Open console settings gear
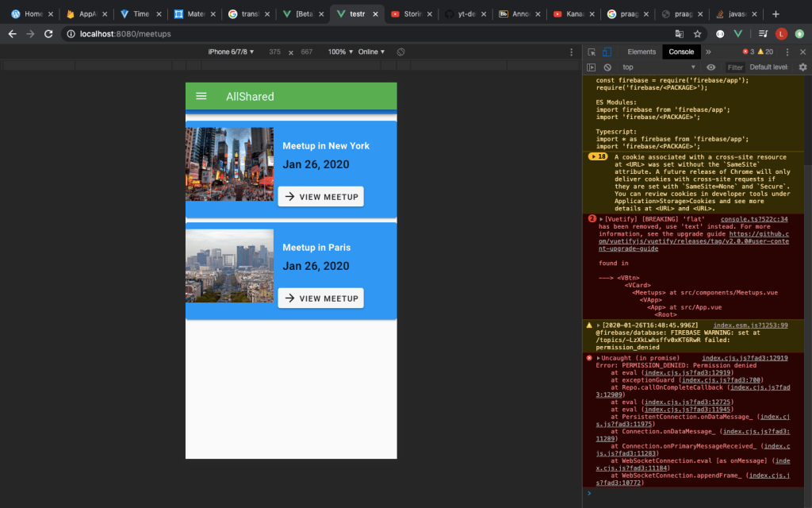The width and height of the screenshot is (812, 508). click(x=802, y=67)
